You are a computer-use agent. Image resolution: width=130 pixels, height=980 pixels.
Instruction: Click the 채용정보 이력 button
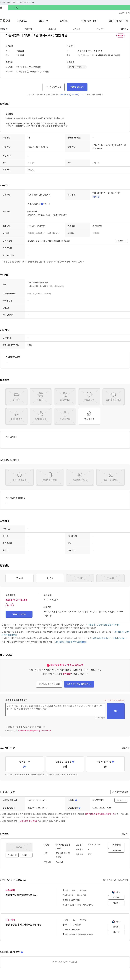point(116,850)
